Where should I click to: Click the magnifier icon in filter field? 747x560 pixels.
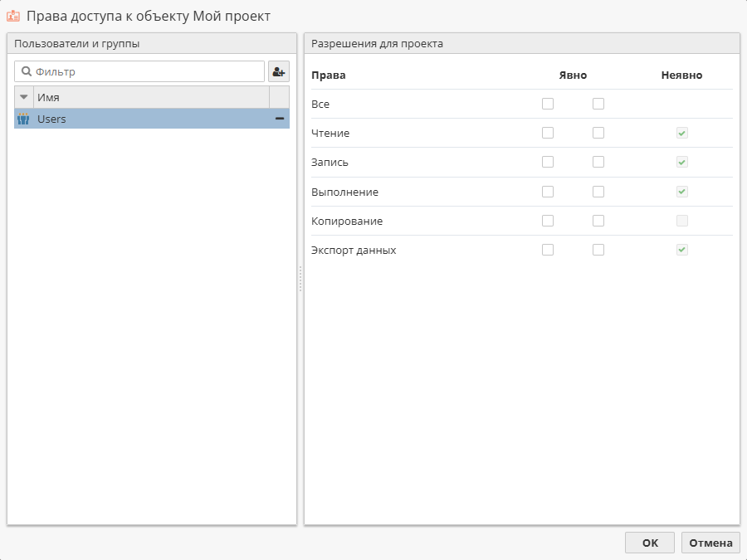27,72
